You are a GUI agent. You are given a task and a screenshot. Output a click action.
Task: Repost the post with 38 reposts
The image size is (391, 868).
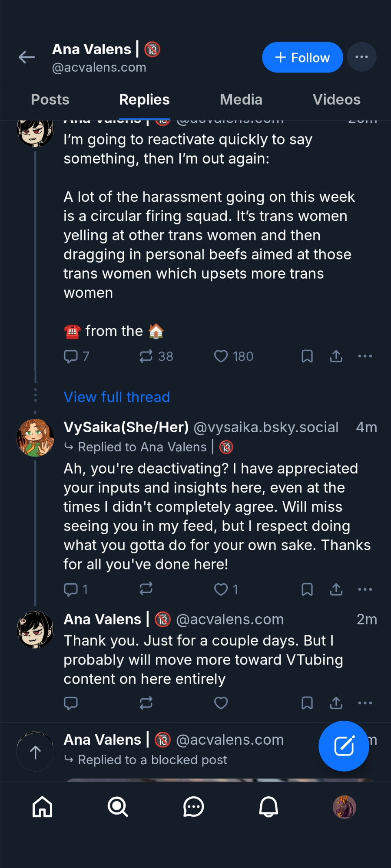146,356
